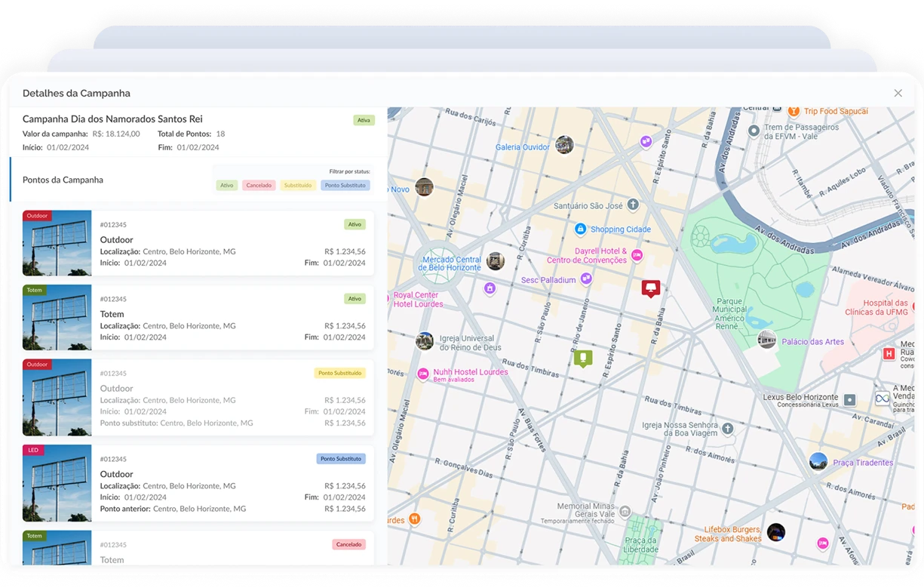Select Shopping Cidade pin on the map
924x588 pixels.
pyautogui.click(x=580, y=229)
